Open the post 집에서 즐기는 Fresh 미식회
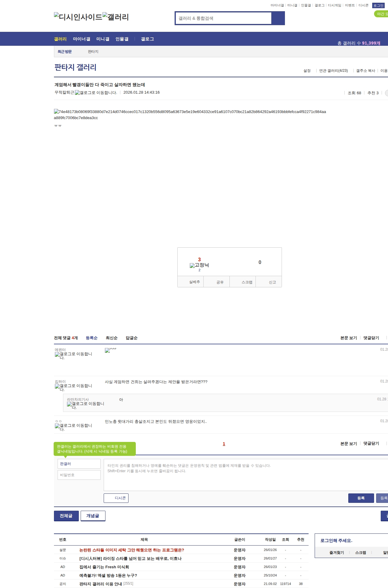The width and height of the screenshot is (388, 588). click(x=104, y=567)
